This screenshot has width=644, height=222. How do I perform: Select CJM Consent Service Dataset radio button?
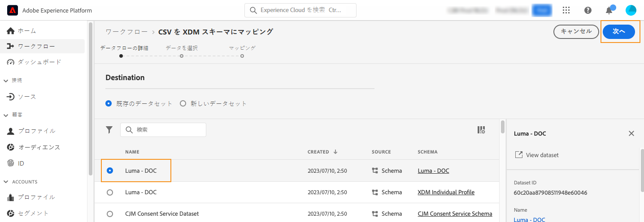tap(110, 213)
